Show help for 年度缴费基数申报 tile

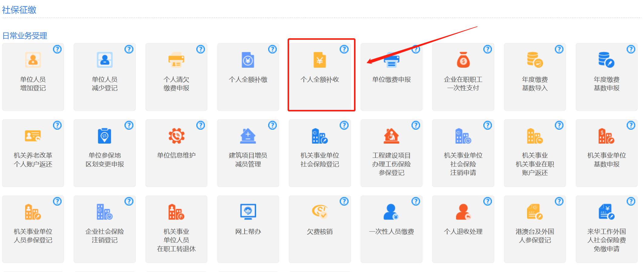tap(631, 49)
